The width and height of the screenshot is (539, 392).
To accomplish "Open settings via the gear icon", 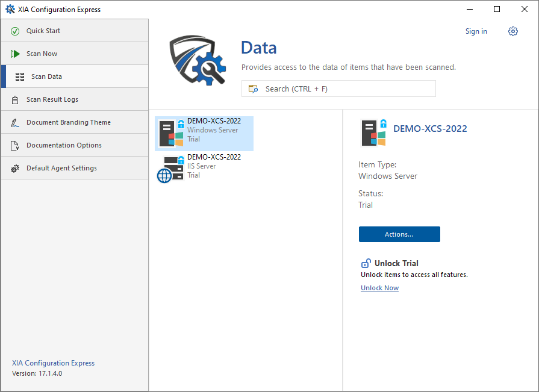I will [513, 31].
